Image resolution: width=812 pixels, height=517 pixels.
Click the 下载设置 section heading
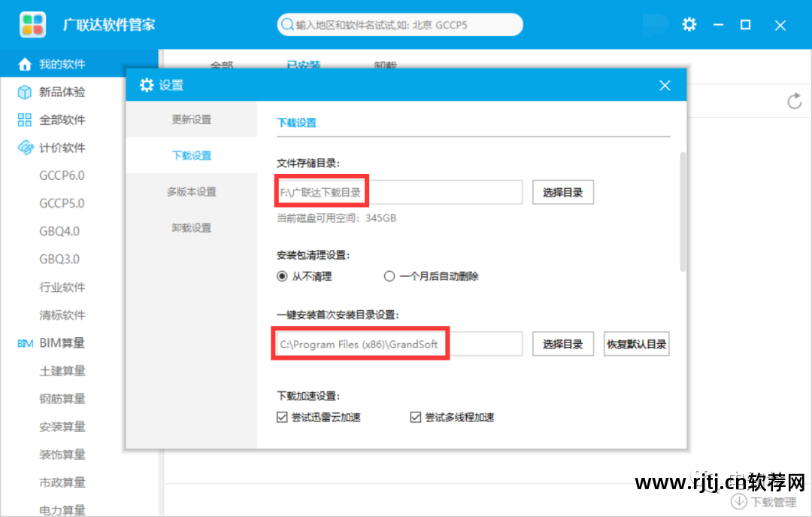tap(296, 123)
